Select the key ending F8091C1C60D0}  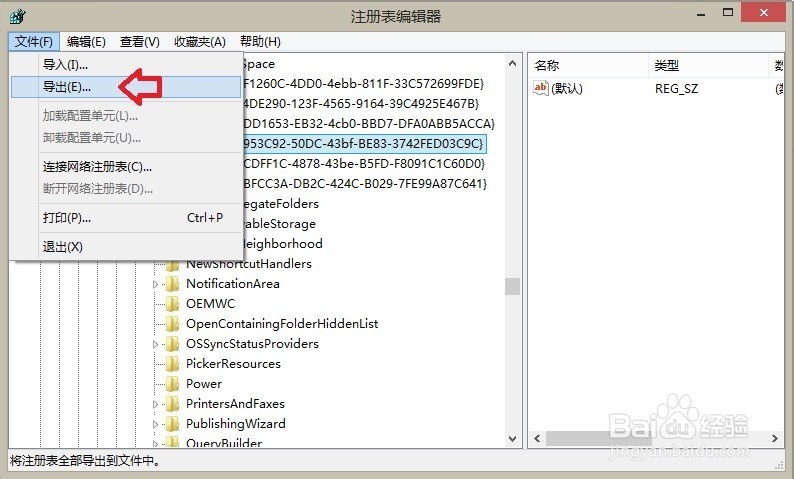pyautogui.click(x=364, y=164)
